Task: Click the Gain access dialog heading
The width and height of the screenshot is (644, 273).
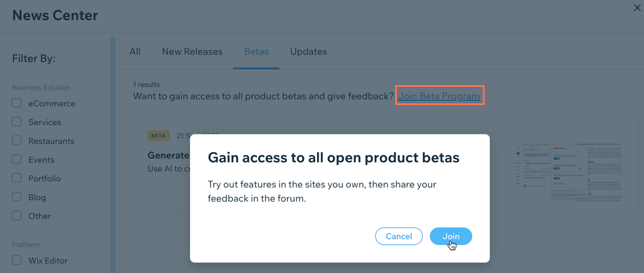Action: [x=333, y=157]
